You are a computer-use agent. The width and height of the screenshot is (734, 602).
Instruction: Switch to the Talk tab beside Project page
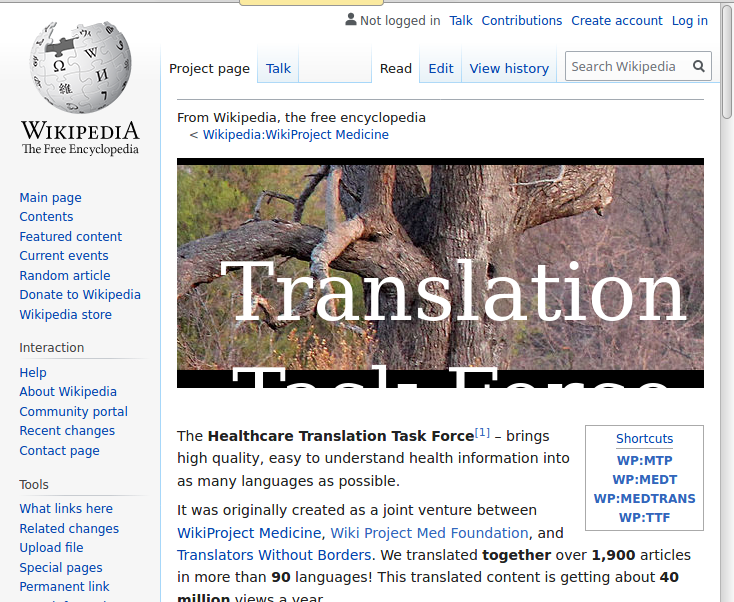[x=278, y=68]
